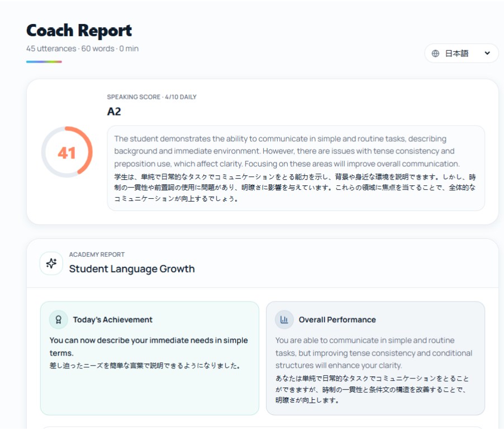Click the Overall Performance card title
This screenshot has width=504, height=436.
[x=337, y=320]
